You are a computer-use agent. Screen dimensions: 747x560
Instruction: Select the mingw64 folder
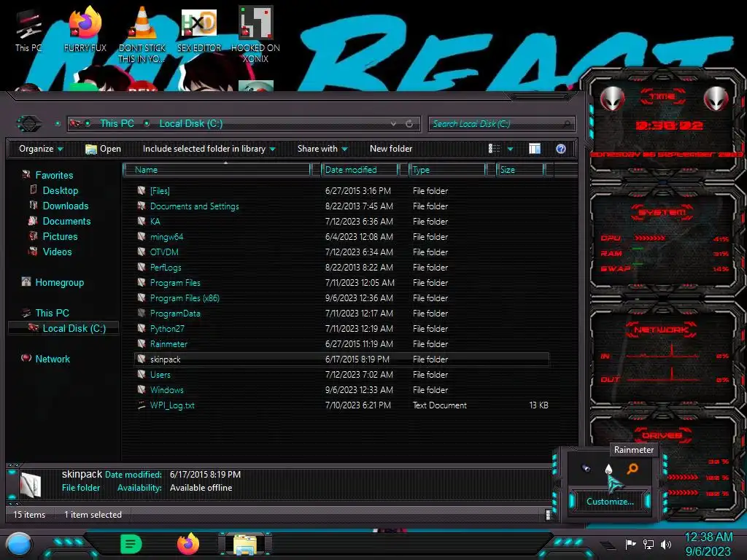(342, 237)
